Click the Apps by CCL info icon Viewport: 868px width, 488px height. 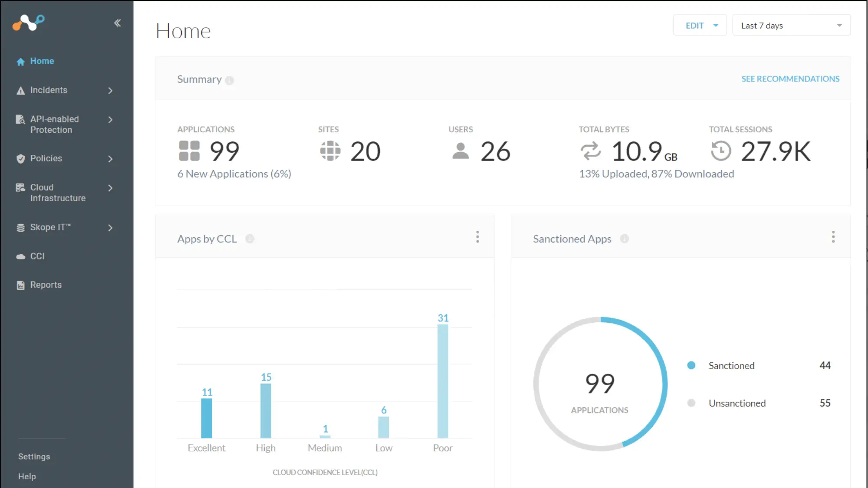click(250, 239)
